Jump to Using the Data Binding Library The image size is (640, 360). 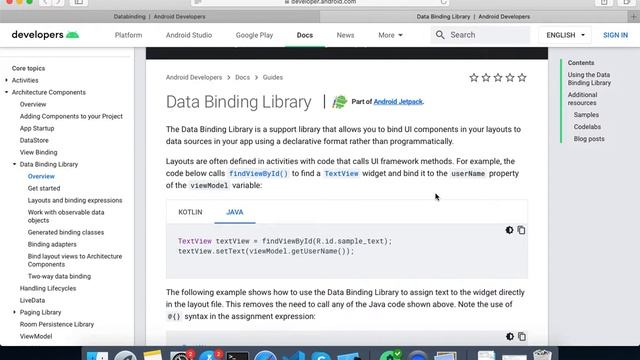pos(589,79)
